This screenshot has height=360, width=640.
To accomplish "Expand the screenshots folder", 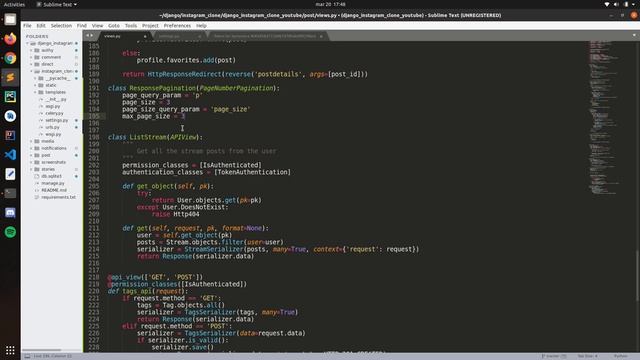I will (x=31, y=162).
